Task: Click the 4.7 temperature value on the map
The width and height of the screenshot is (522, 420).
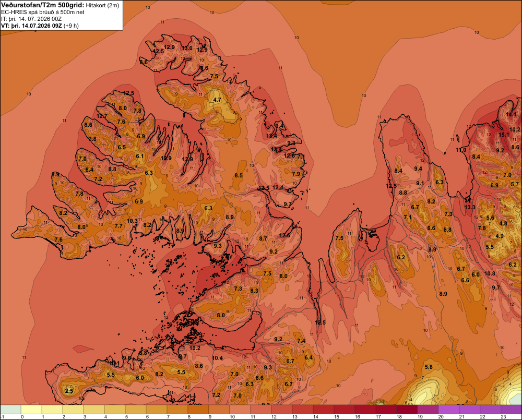Action: point(217,100)
